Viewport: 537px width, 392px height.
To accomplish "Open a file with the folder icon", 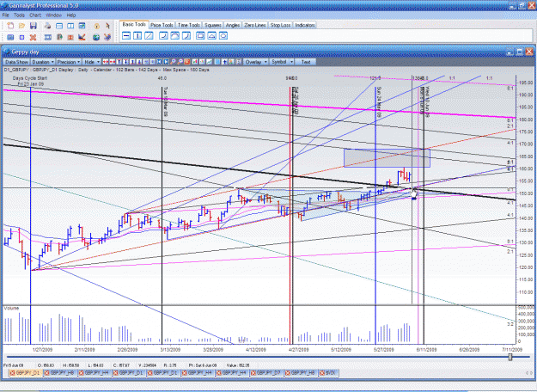I will (21, 26).
